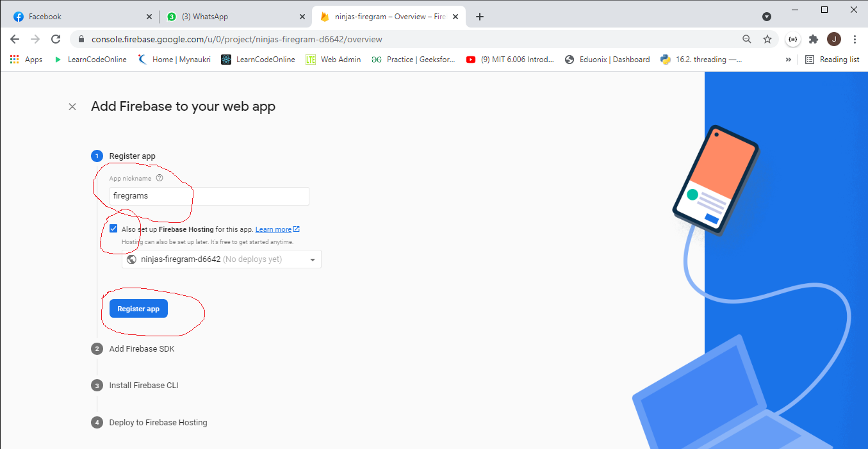868x449 pixels.
Task: Open the Apps bookmark shortcut
Action: click(x=26, y=60)
